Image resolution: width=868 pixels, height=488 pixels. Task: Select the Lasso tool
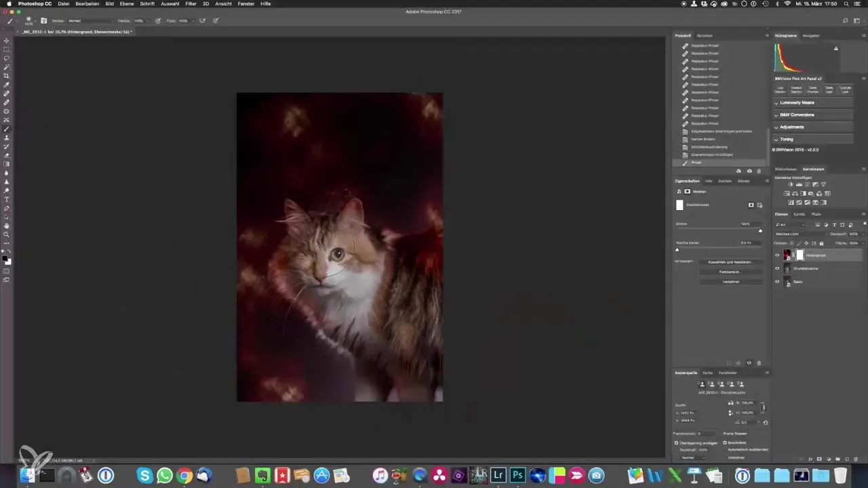[7, 58]
